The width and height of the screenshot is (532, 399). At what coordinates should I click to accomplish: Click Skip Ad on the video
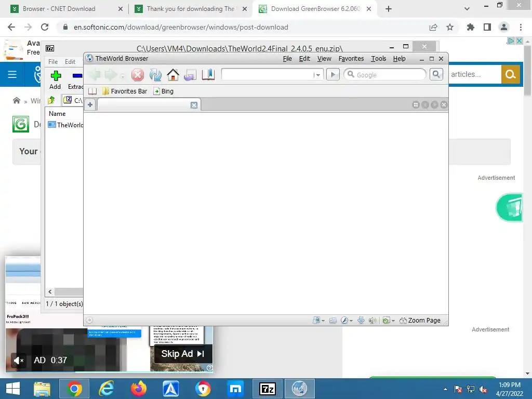point(183,353)
